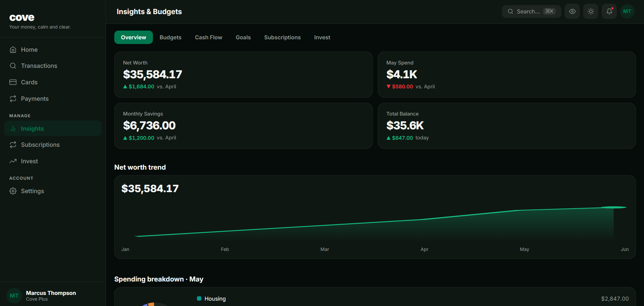Select the Subscriptions tab

[282, 37]
